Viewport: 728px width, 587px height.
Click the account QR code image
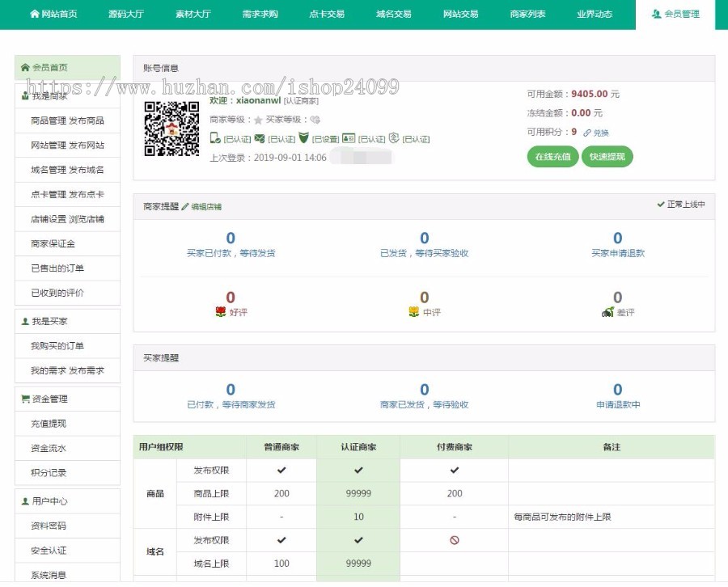[x=171, y=129]
